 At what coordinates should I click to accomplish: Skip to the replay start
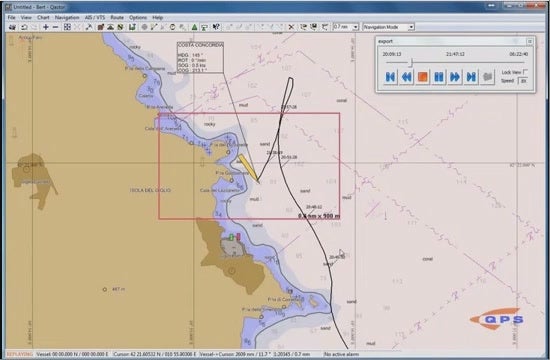[390, 77]
